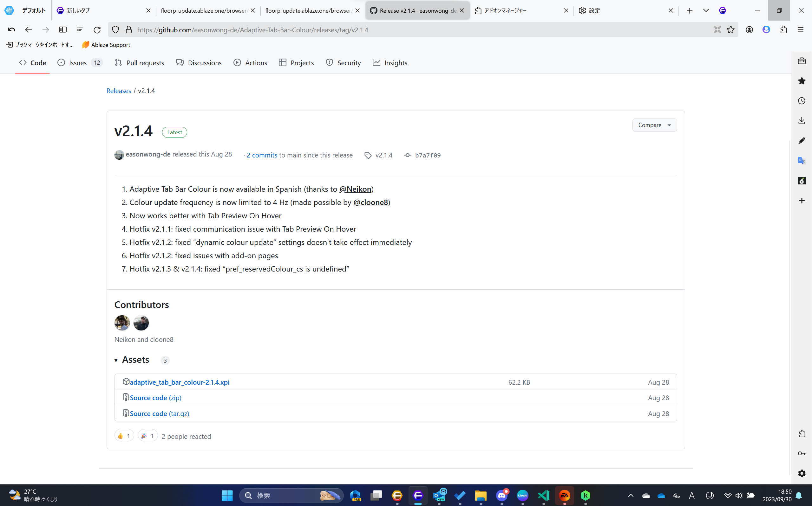Open the Compare dropdown
Viewport: 812px width, 506px height.
[x=654, y=125]
